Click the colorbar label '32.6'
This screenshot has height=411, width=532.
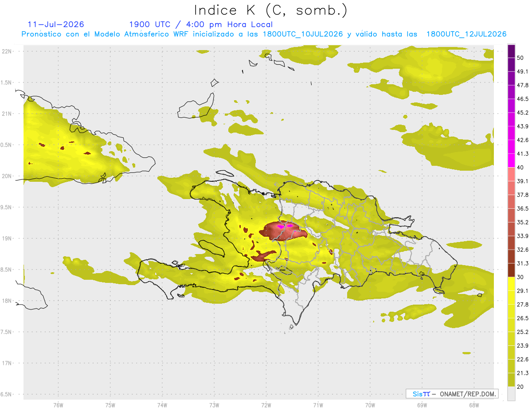pyautogui.click(x=523, y=250)
